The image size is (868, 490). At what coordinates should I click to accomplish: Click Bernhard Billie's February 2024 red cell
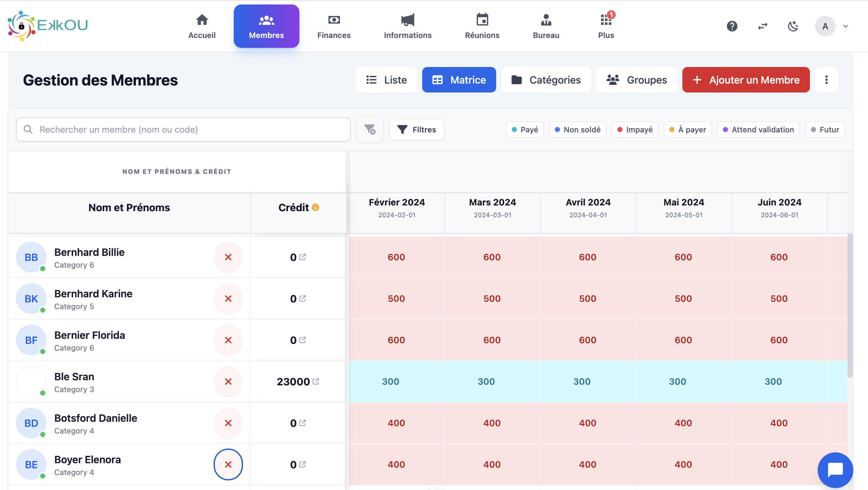click(x=396, y=257)
